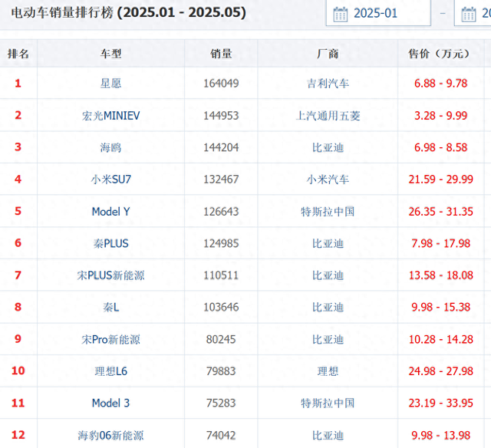Open 比亚迪 link in the 海豹06新能源 row
The width and height of the screenshot is (491, 448).
point(328,436)
